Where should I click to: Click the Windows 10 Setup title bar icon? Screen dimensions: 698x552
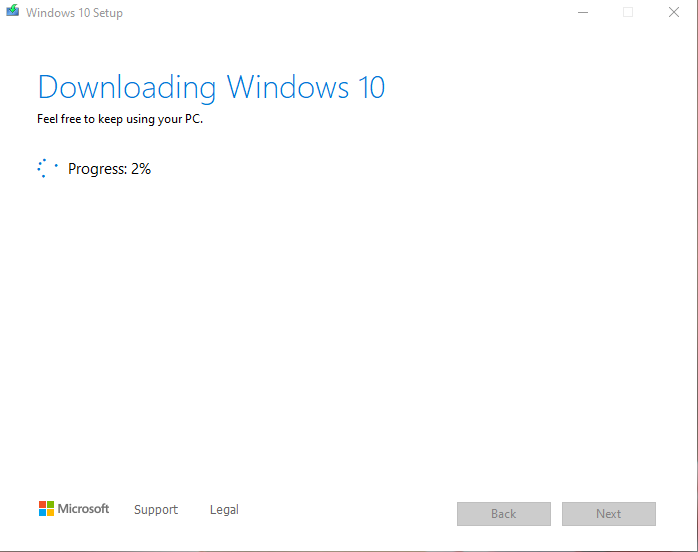[12, 11]
